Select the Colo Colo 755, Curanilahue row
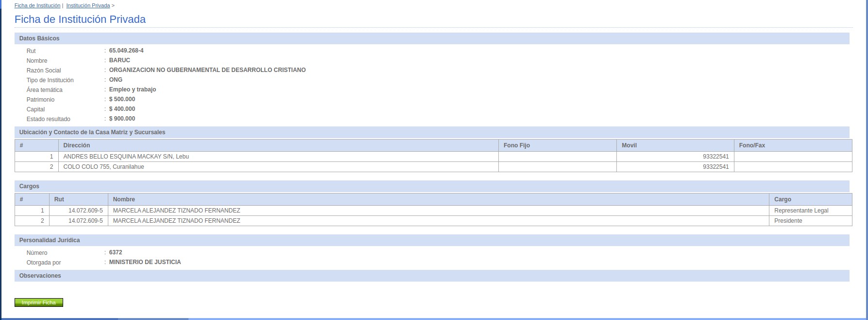This screenshot has width=868, height=320. tap(104, 167)
